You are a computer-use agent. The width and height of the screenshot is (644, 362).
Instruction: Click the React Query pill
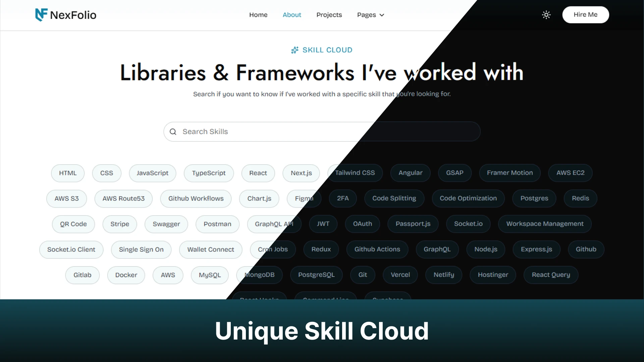coord(551,275)
